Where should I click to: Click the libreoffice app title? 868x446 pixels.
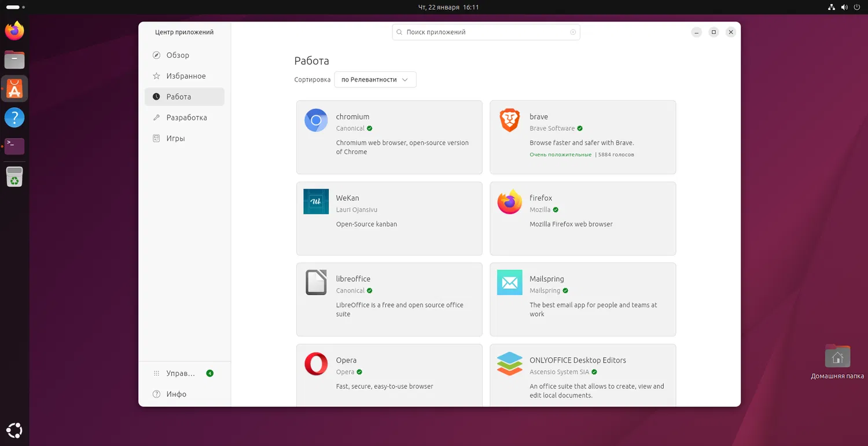tap(353, 279)
